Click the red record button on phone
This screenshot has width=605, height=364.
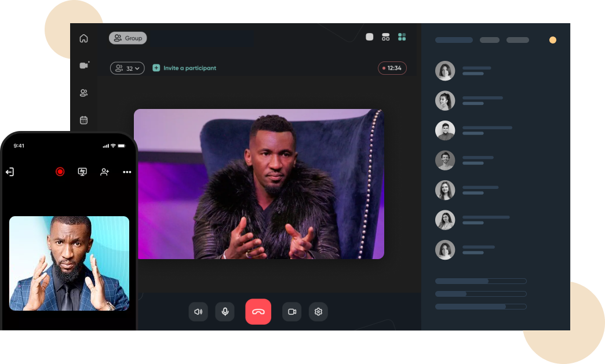pyautogui.click(x=60, y=172)
